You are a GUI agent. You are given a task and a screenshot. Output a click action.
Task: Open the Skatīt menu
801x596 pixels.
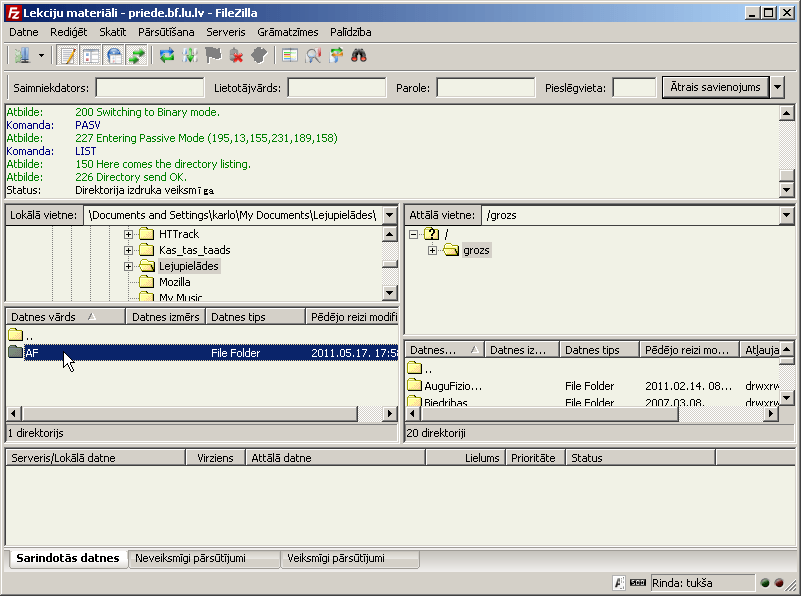[x=112, y=32]
